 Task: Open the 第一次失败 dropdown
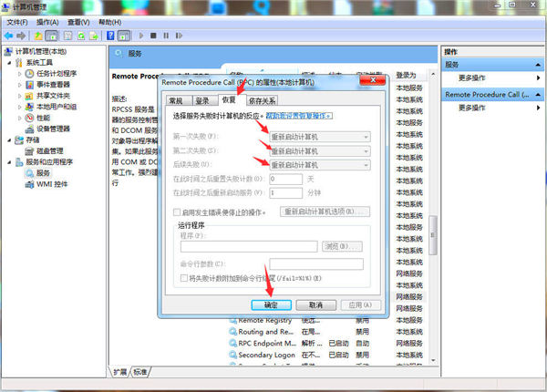319,137
